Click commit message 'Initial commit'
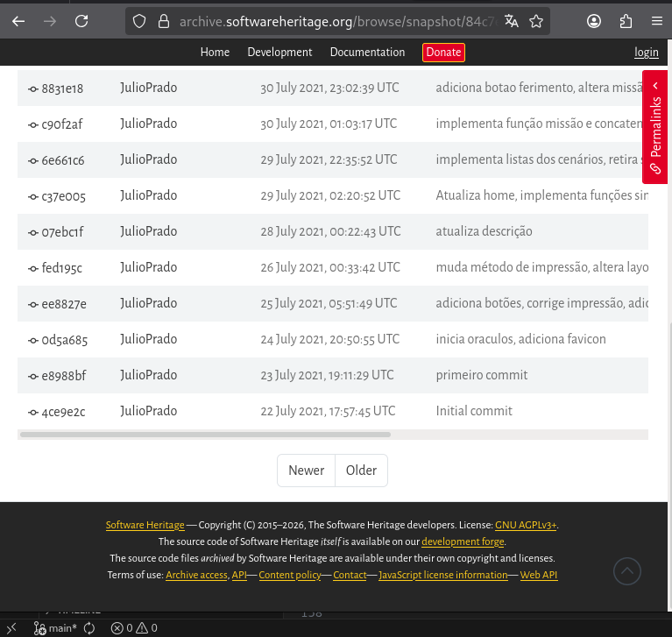The image size is (672, 637). [x=474, y=411]
